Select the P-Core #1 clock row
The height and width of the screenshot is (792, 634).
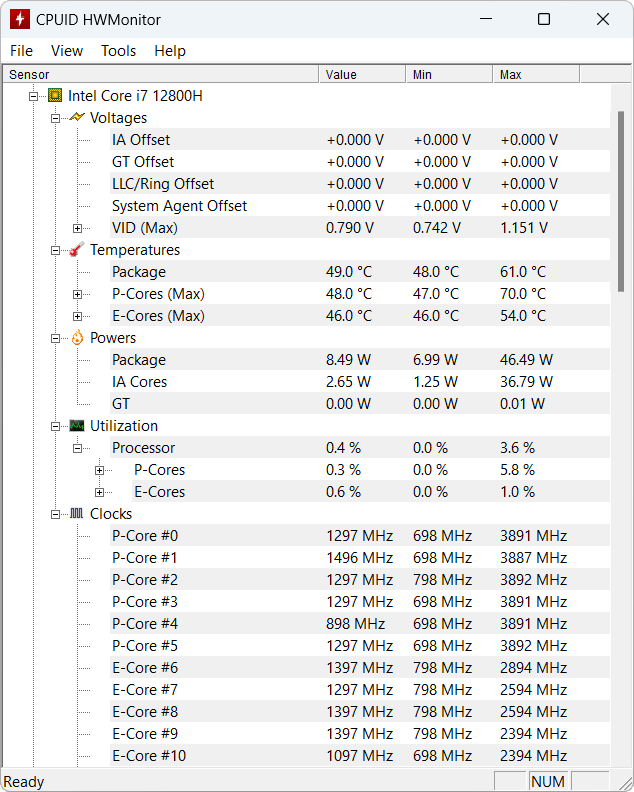360,558
